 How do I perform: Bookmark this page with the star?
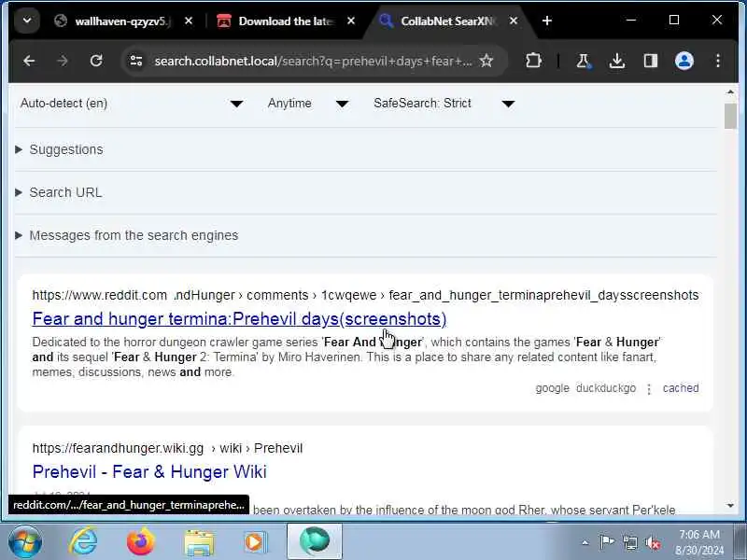coord(486,61)
